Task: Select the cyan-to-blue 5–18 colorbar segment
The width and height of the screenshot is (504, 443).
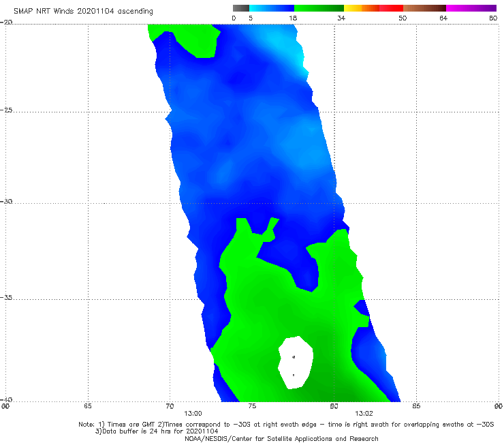Action: (272, 8)
